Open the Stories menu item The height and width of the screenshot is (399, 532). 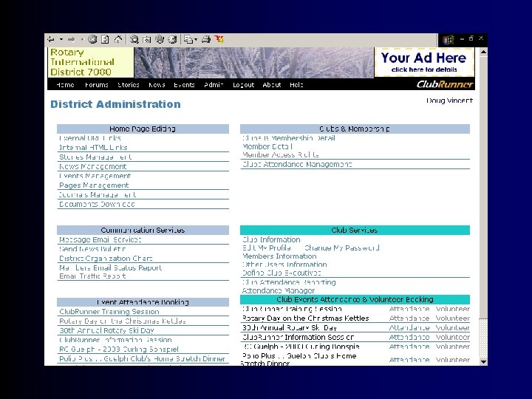[129, 85]
